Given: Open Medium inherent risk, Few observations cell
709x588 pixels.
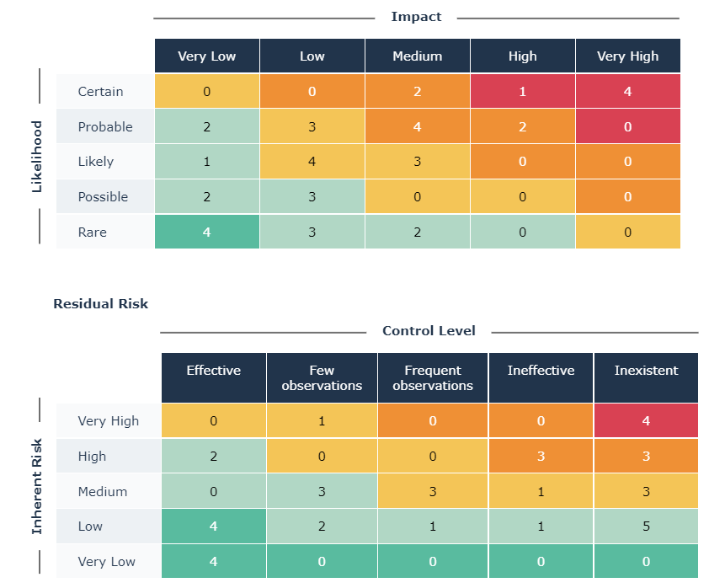Looking at the screenshot, I should 322,491.
